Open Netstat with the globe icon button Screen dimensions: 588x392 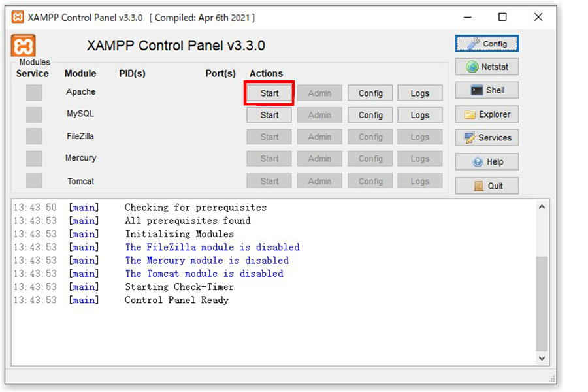487,67
